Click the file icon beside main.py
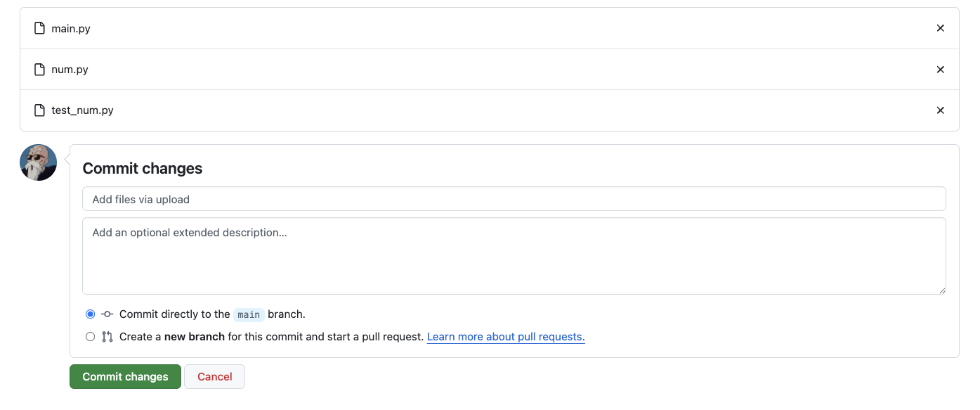This screenshot has height=410, width=980. point(40,29)
